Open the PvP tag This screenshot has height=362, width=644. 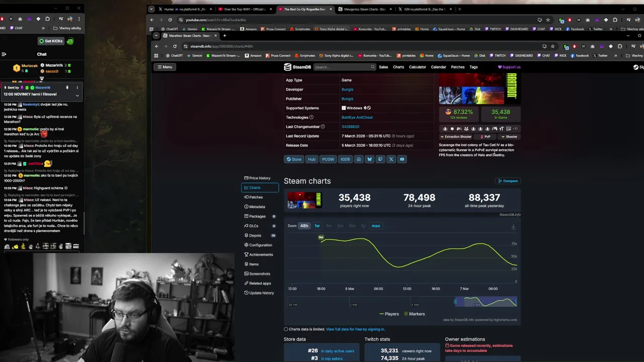(x=486, y=137)
